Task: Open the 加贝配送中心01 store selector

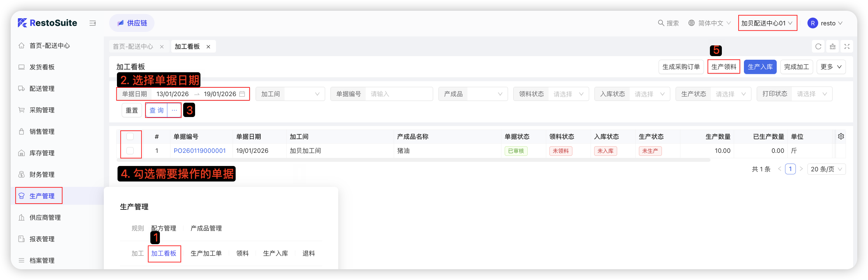Action: click(x=767, y=23)
